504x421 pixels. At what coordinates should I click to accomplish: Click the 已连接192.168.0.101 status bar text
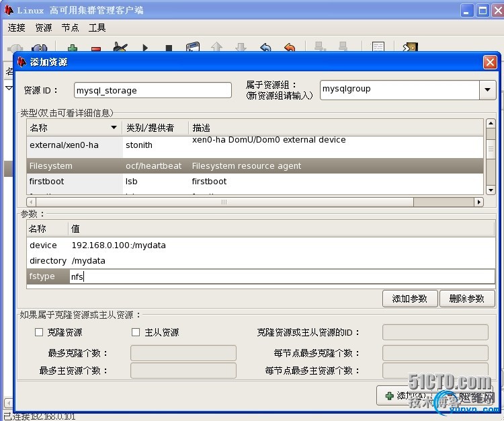click(40, 417)
